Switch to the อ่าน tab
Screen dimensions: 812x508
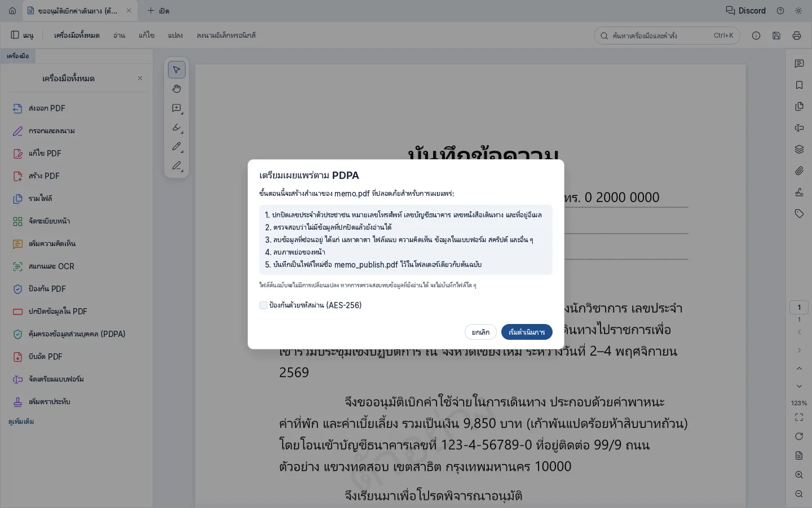119,36
